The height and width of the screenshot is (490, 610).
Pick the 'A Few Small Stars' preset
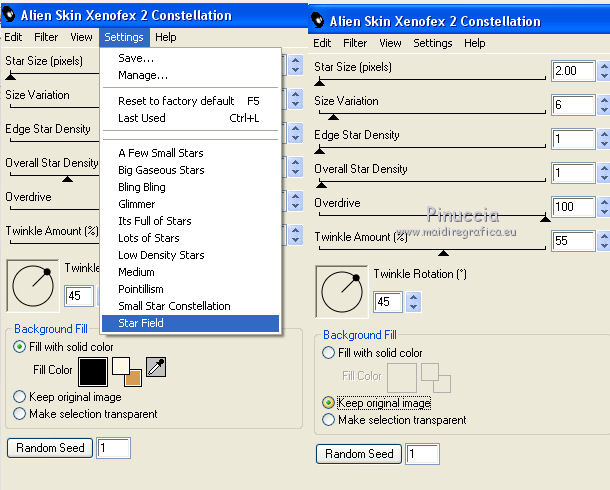[191, 153]
